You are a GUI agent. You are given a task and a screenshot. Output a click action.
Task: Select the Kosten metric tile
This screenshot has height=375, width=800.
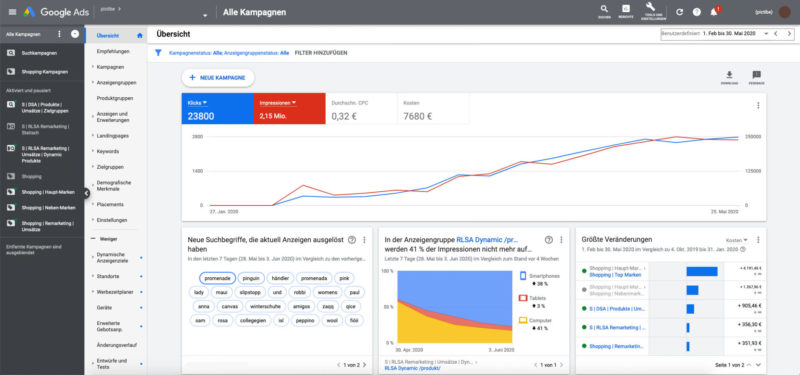click(433, 109)
